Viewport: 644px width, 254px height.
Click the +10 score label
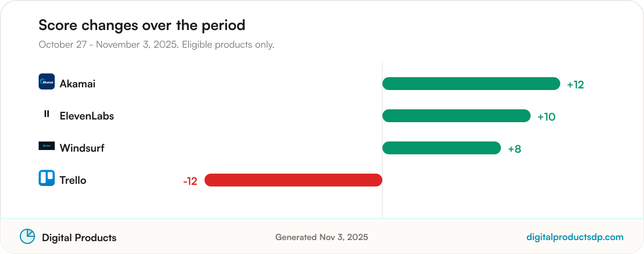coord(546,117)
